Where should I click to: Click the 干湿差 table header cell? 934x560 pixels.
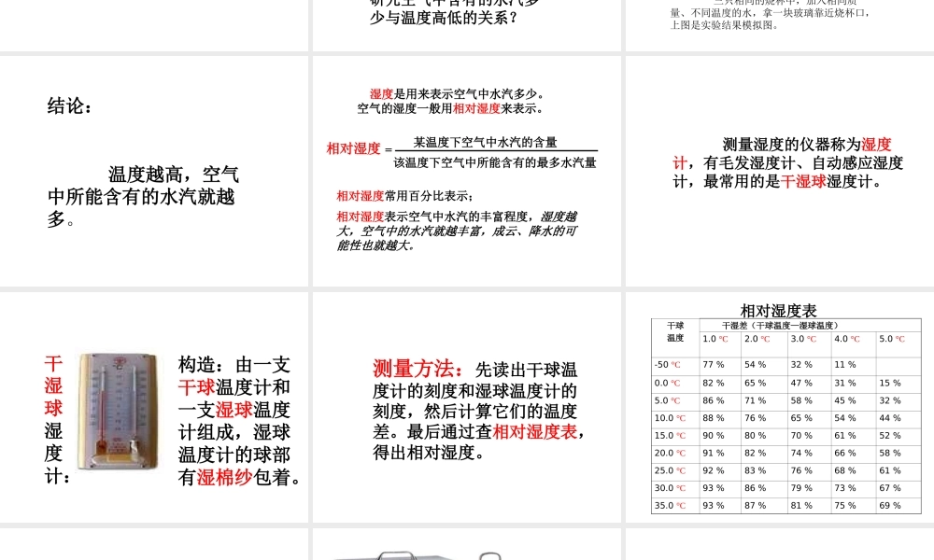click(810, 325)
